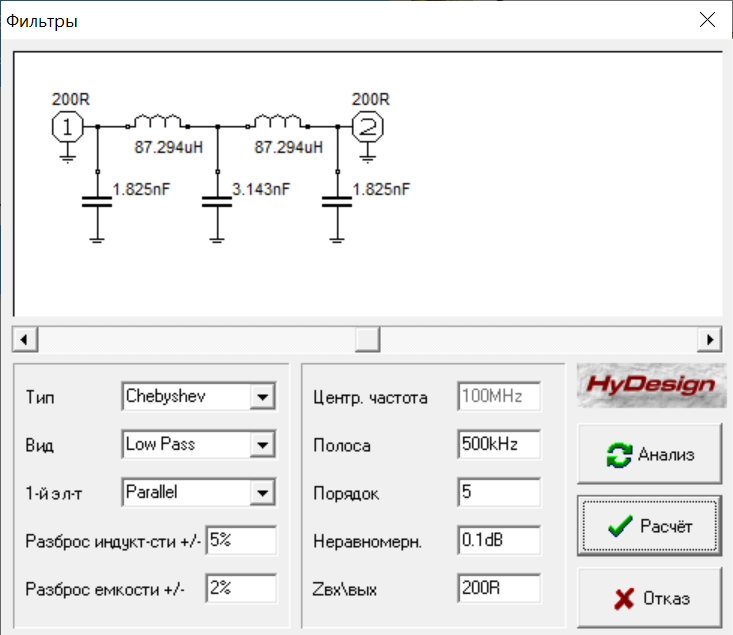The image size is (733, 635).
Task: Click the scrollbar left arrow
Action: point(24,338)
